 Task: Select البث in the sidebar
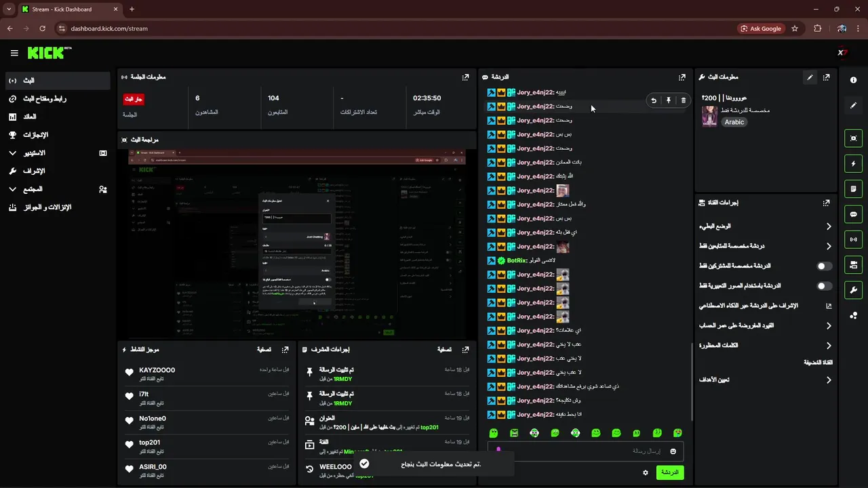(x=58, y=81)
